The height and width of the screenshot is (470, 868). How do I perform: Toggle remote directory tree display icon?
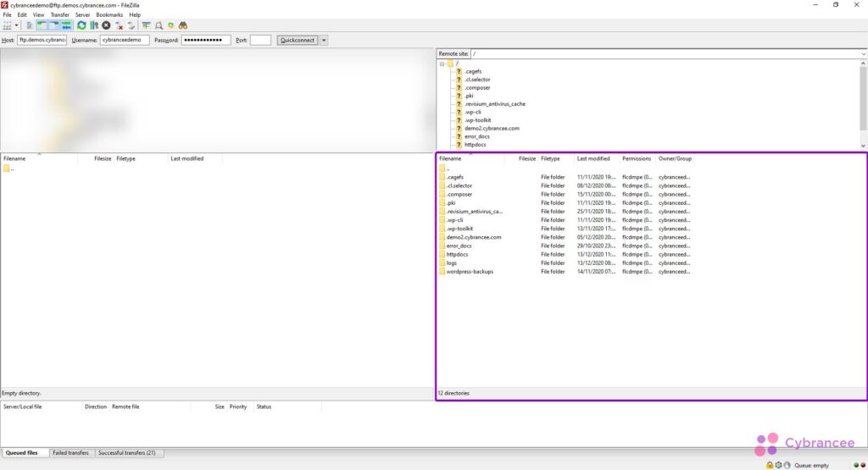tap(53, 25)
